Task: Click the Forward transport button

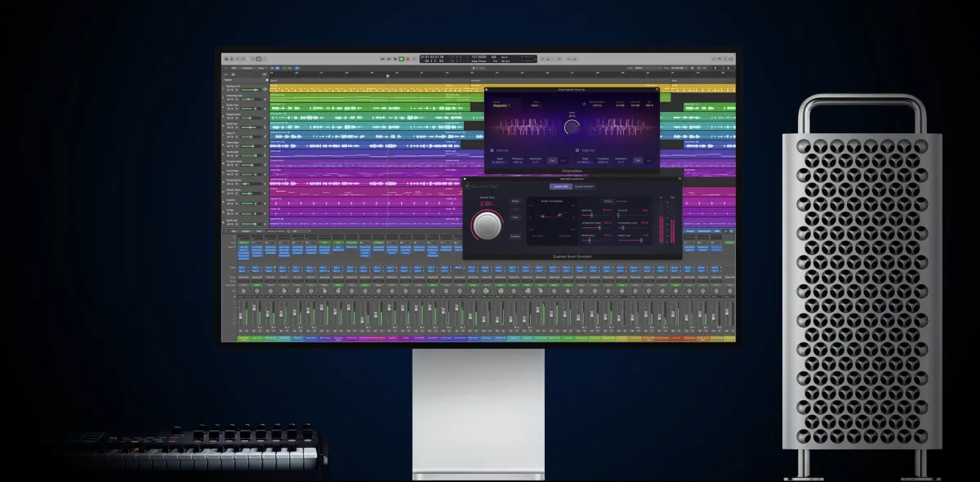Action: coord(389,59)
